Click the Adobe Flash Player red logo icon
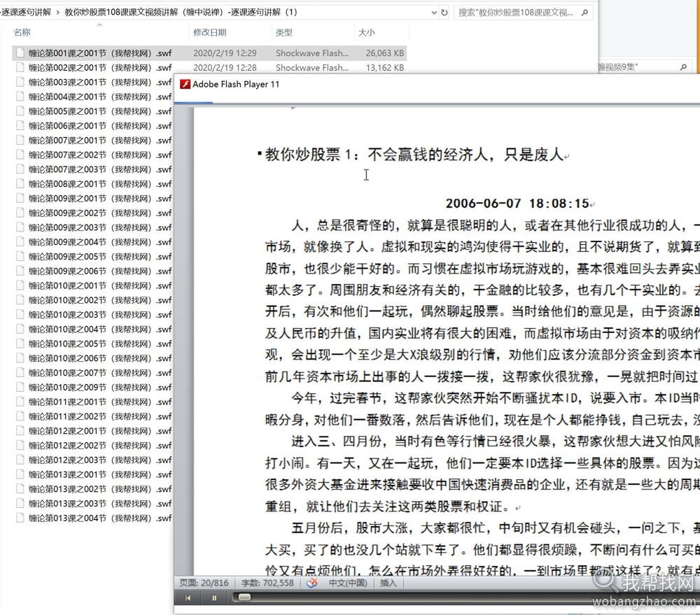The image size is (700, 615). point(184,84)
